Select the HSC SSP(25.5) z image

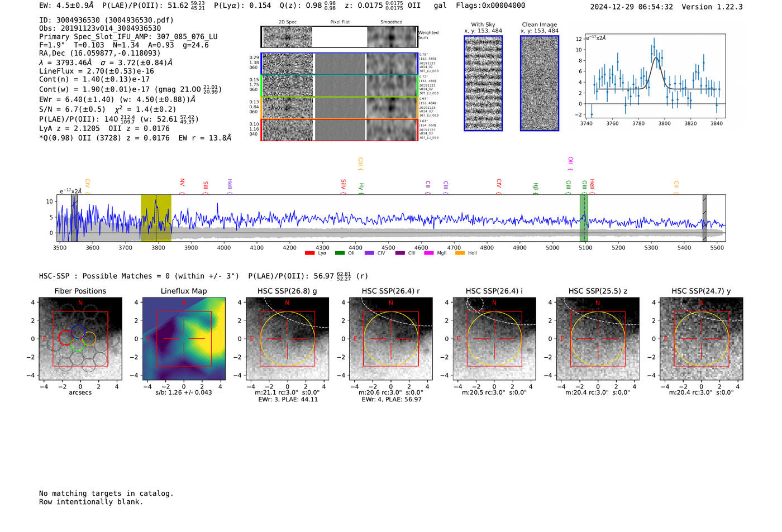598,338
